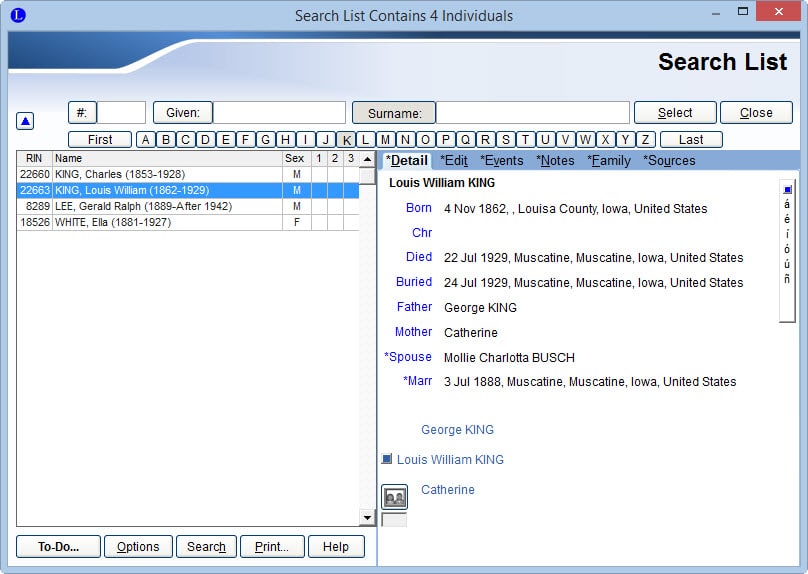Open the Family tab
This screenshot has width=808, height=574.
609,161
